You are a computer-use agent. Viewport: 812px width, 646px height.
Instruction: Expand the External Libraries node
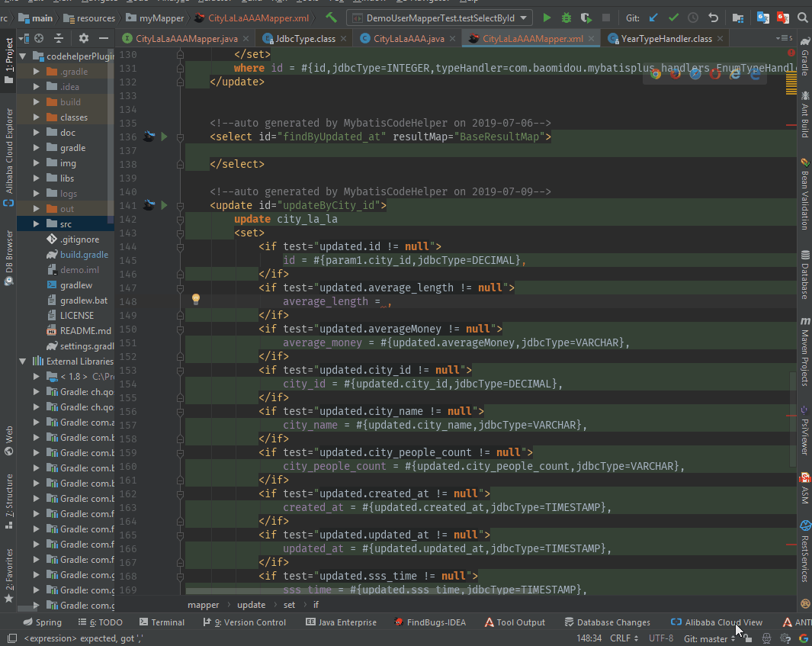(24, 362)
